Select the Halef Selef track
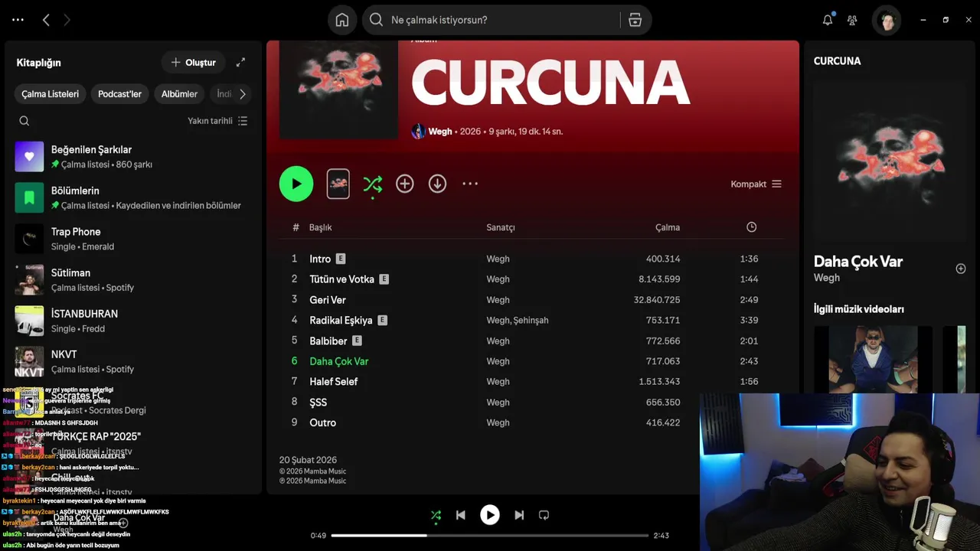 [334, 381]
